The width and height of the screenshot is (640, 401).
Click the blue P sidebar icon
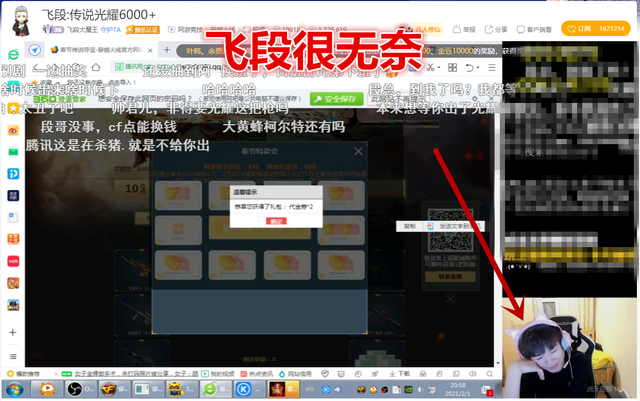coord(13,174)
